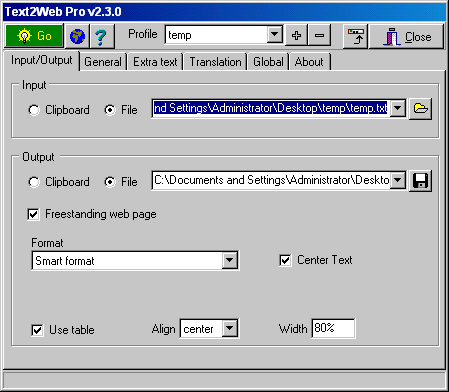Browse for an input file with the folder icon

pyautogui.click(x=420, y=108)
